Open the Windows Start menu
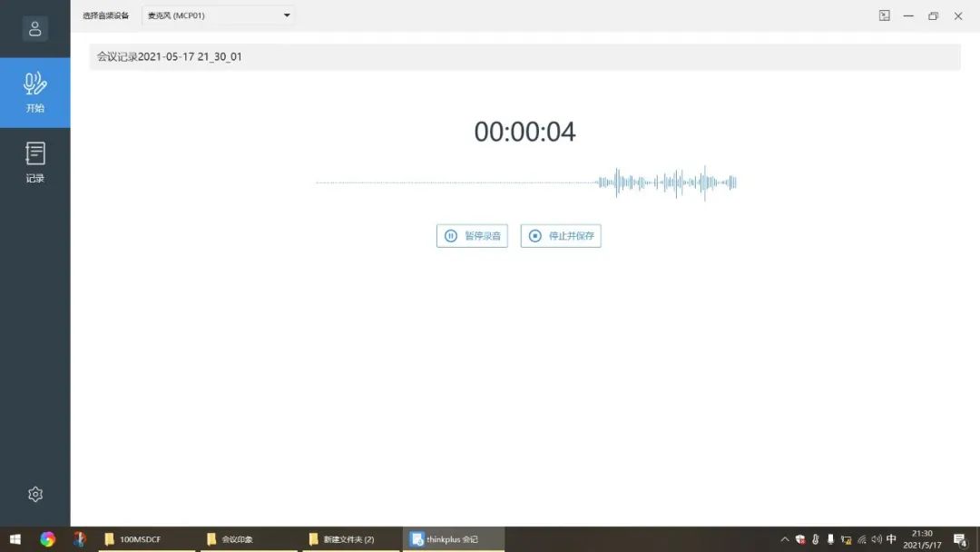This screenshot has width=980, height=552. click(x=15, y=537)
